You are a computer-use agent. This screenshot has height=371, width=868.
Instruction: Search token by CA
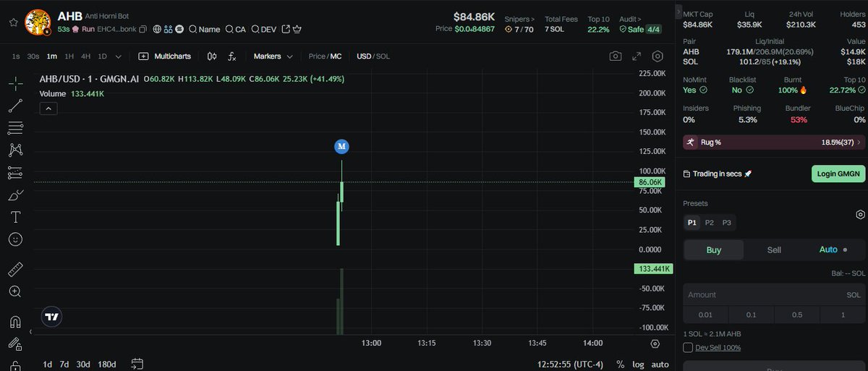[235, 30]
